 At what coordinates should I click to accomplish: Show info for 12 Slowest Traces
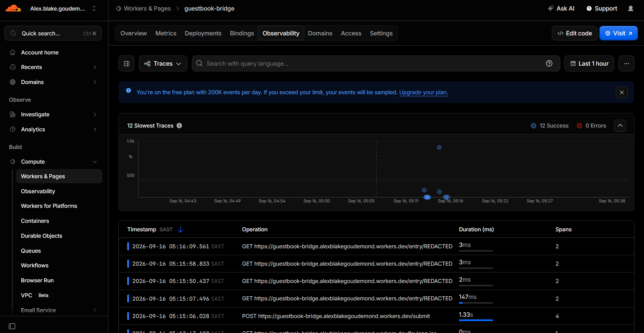point(179,126)
